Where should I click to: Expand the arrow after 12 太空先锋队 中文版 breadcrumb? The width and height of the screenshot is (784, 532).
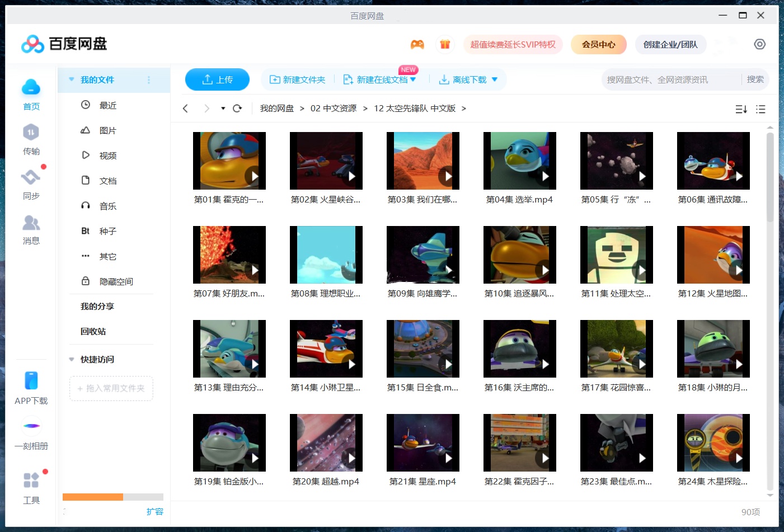pyautogui.click(x=463, y=109)
